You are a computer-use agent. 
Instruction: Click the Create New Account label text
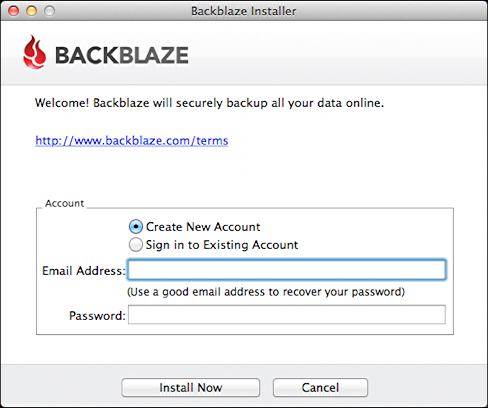tap(203, 227)
